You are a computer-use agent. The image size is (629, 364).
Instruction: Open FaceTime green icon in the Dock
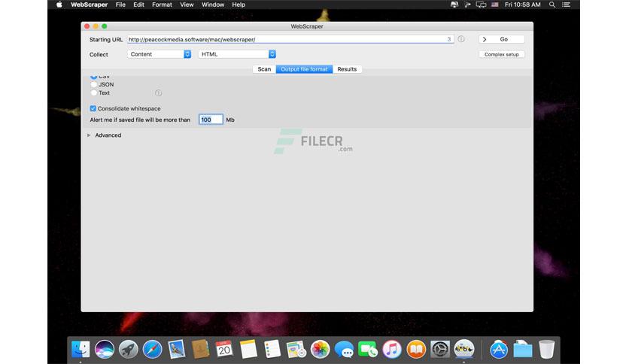point(368,349)
